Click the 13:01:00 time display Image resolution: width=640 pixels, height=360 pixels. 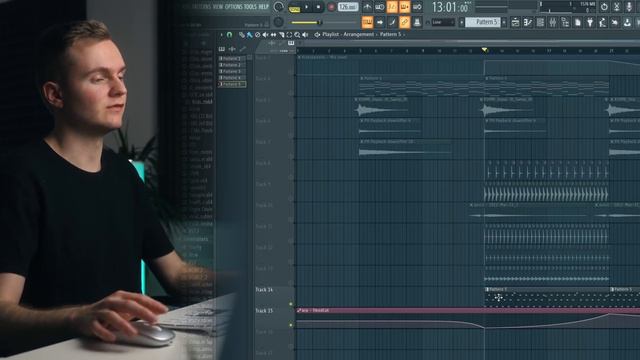(x=450, y=7)
